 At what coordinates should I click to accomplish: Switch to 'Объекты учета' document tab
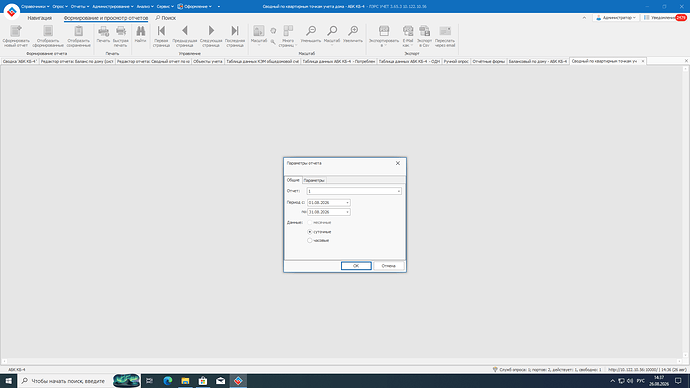(x=208, y=61)
